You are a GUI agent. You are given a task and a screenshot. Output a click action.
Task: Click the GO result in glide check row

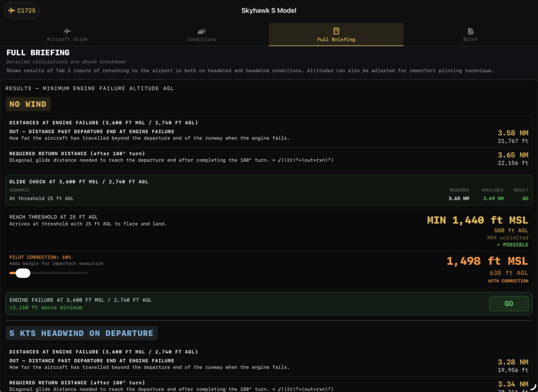pyautogui.click(x=525, y=198)
